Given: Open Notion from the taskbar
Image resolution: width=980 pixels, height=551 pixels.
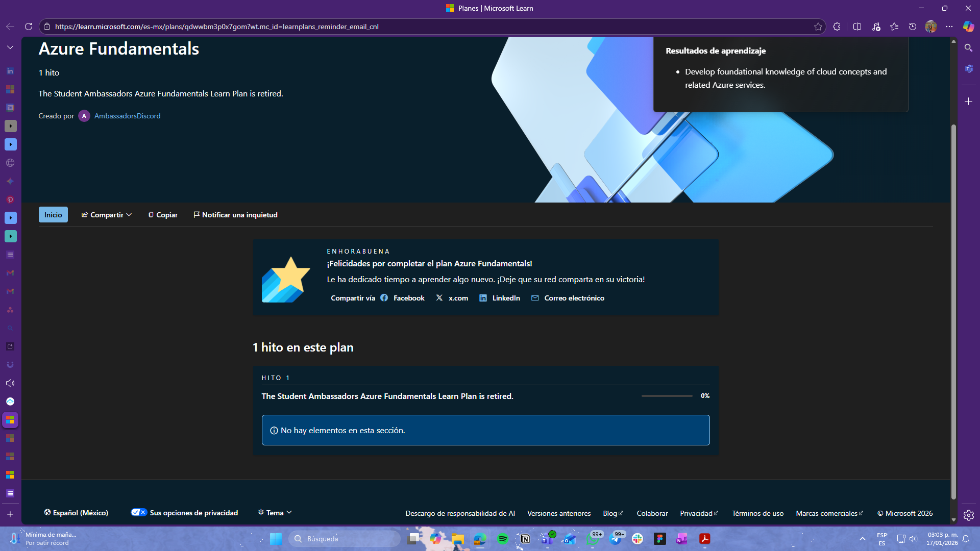Looking at the screenshot, I should [525, 539].
